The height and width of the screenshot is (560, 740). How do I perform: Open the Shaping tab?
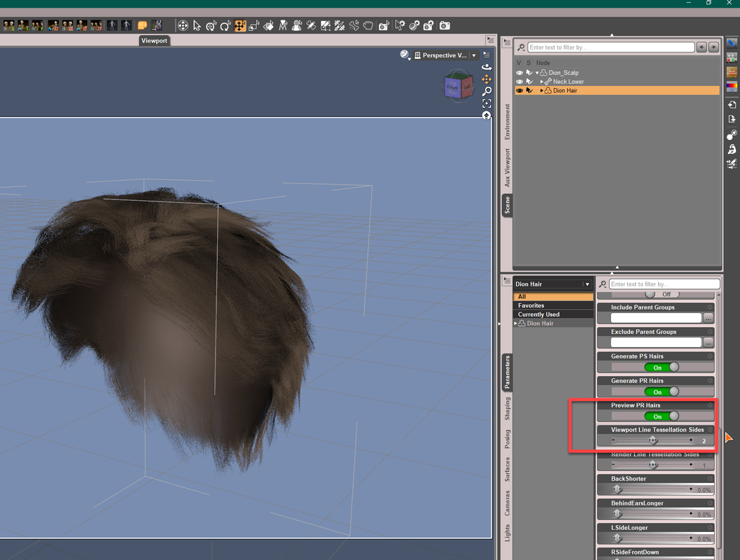(x=508, y=409)
